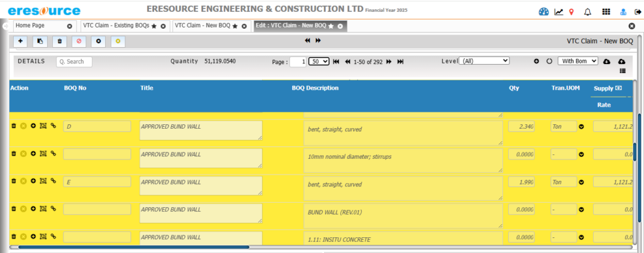Switch to the Home Page tab

[x=38, y=26]
